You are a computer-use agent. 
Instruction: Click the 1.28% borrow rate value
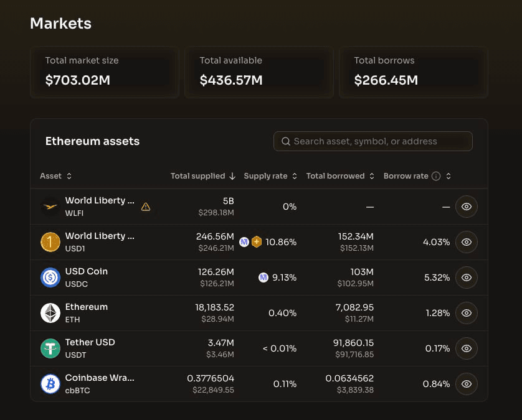(x=437, y=313)
